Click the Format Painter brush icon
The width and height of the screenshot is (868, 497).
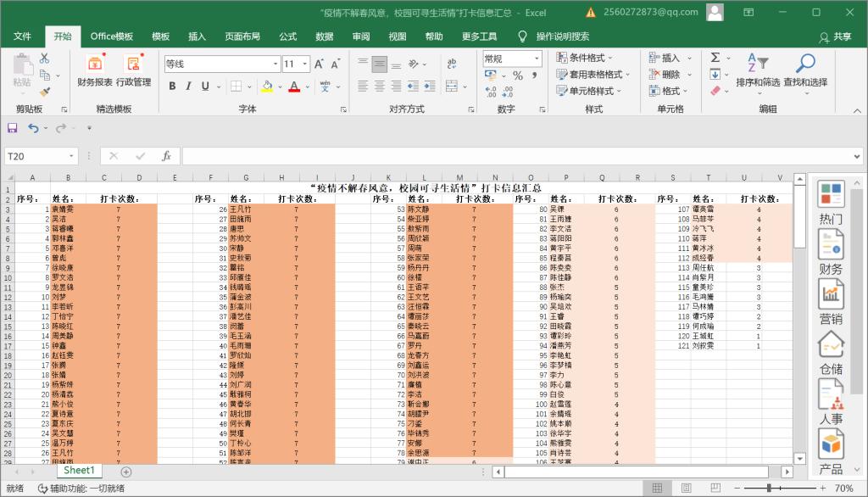(x=45, y=92)
